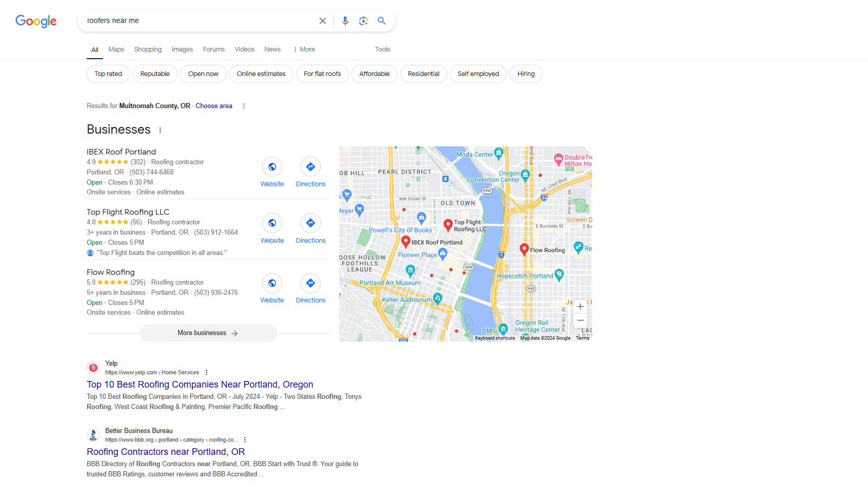Click Hopscotch Portland map marker

[x=559, y=274]
